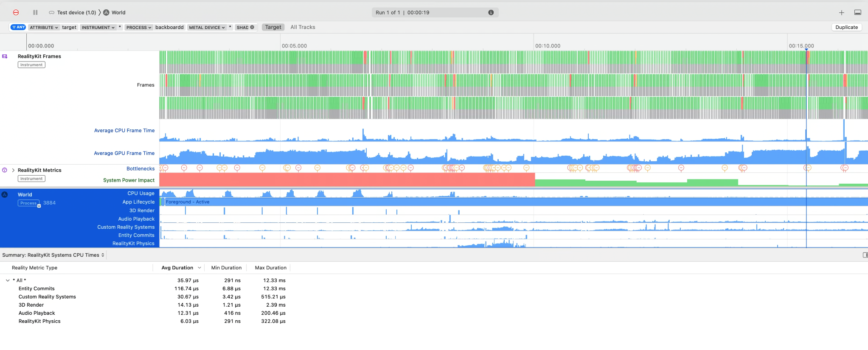Switch to the Target tracks tab

273,27
